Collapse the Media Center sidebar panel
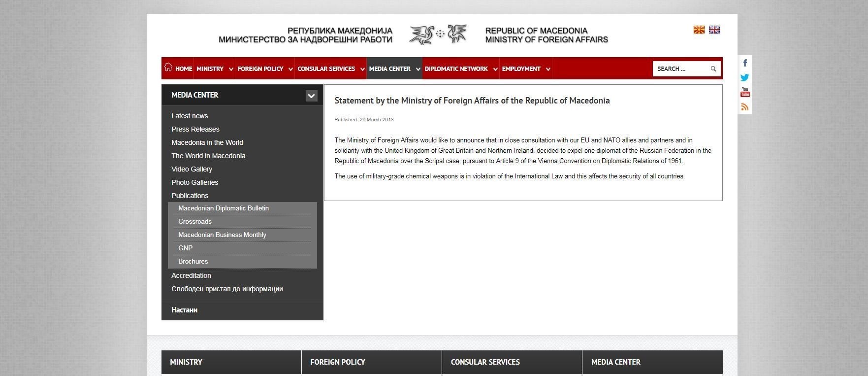Viewport: 868px width, 376px height. tap(311, 96)
